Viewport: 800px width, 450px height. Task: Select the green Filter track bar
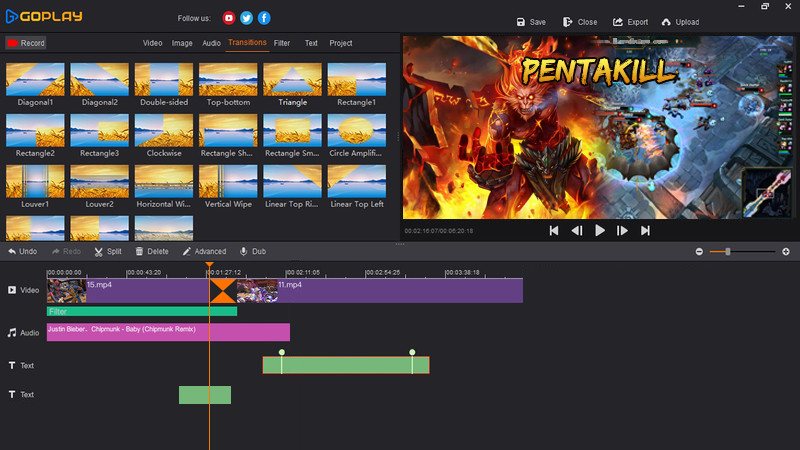pos(142,311)
